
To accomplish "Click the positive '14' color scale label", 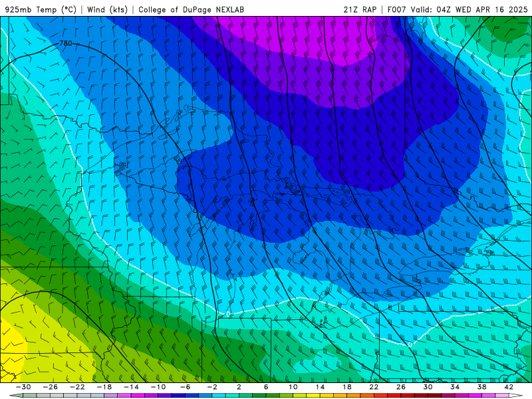I will 320,387.
